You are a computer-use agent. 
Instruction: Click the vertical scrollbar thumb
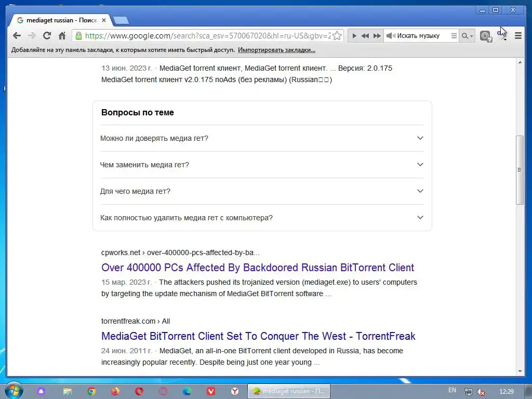pyautogui.click(x=520, y=170)
